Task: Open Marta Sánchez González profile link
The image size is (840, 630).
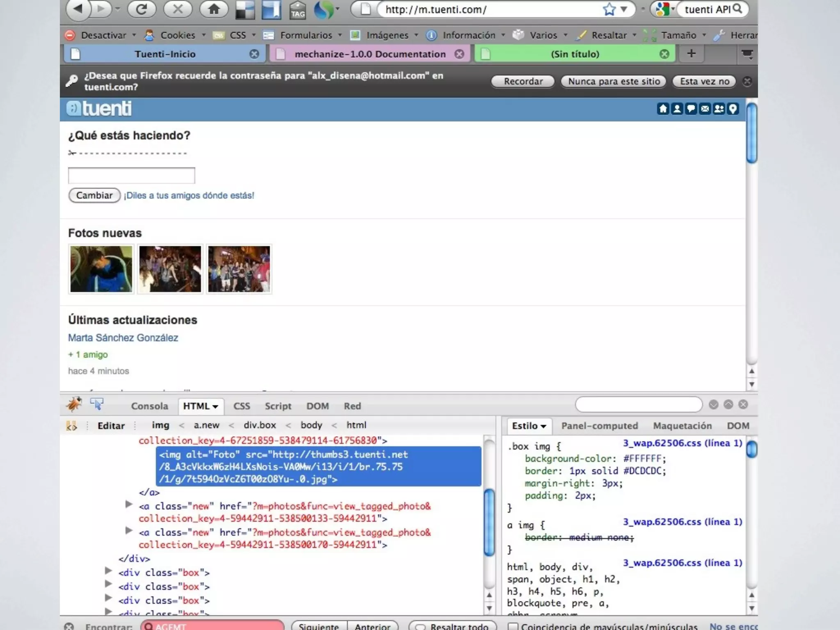Action: [123, 338]
